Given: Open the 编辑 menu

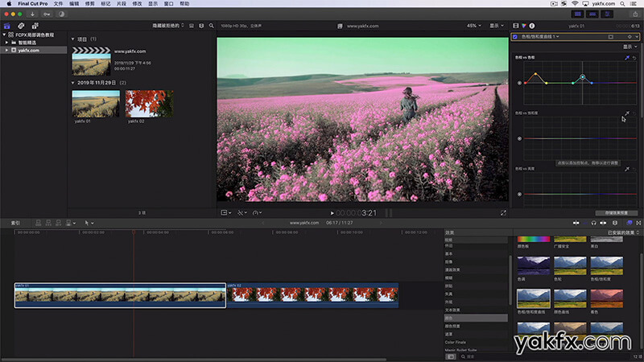Looking at the screenshot, I should click(74, 4).
